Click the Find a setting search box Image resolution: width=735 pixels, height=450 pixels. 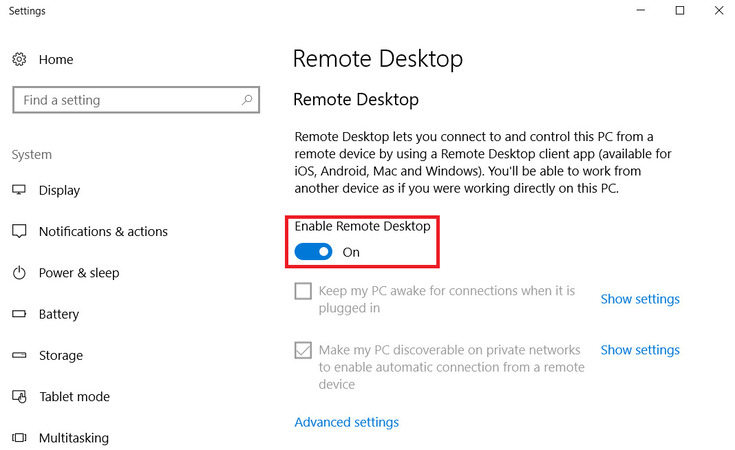(x=125, y=100)
